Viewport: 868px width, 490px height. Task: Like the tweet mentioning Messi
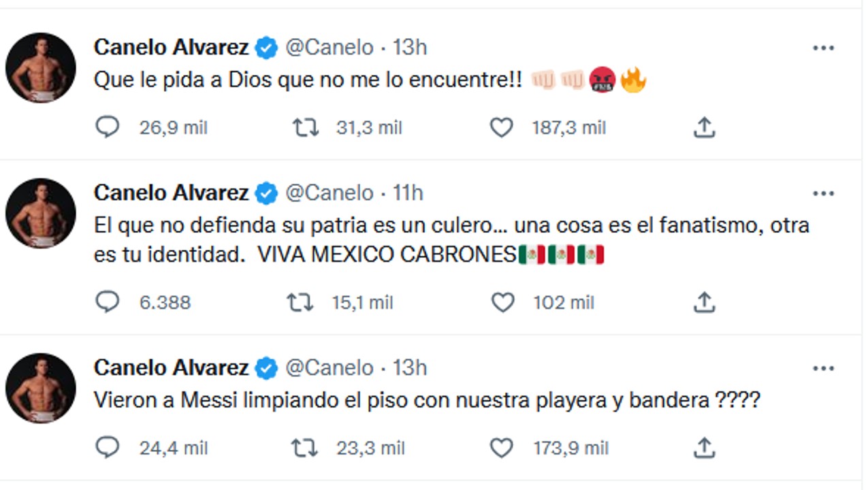click(x=502, y=448)
